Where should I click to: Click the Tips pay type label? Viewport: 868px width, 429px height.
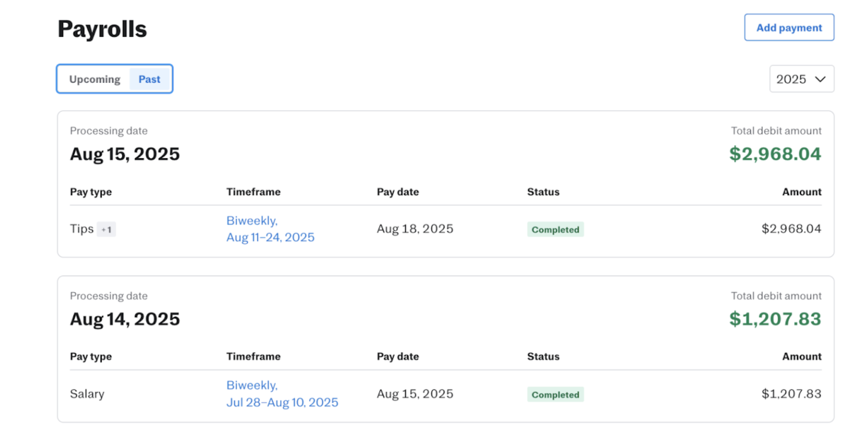click(x=82, y=229)
